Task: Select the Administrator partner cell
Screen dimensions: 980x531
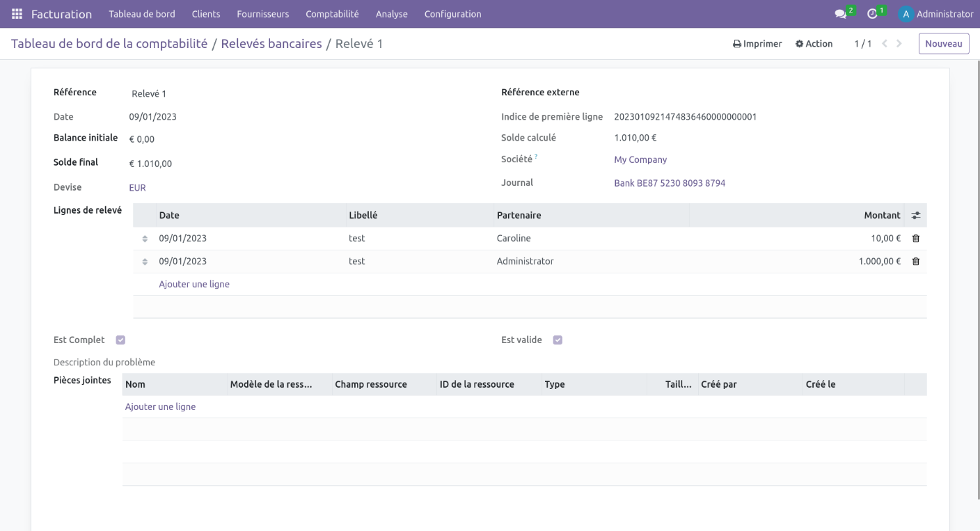Action: click(x=590, y=261)
